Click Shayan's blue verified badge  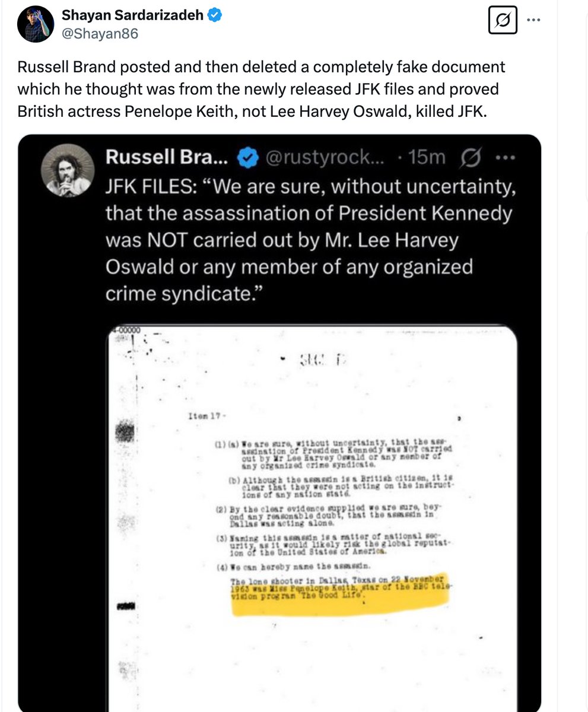[214, 16]
